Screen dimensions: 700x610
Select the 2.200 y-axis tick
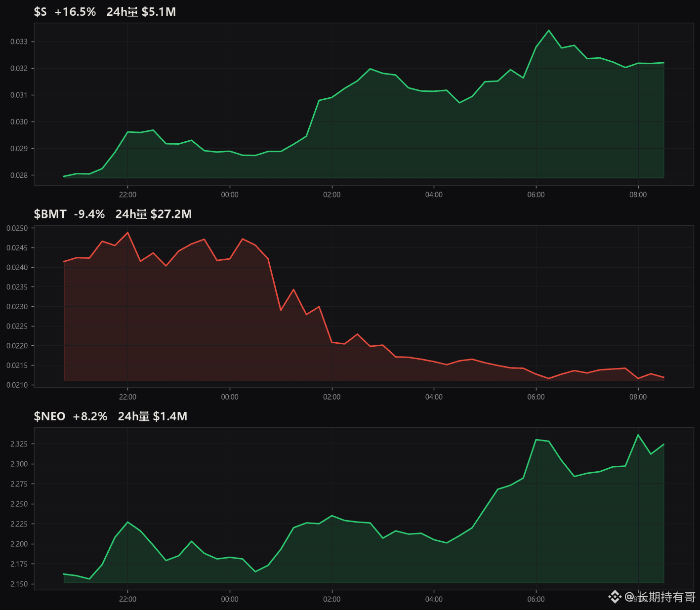pos(19,544)
